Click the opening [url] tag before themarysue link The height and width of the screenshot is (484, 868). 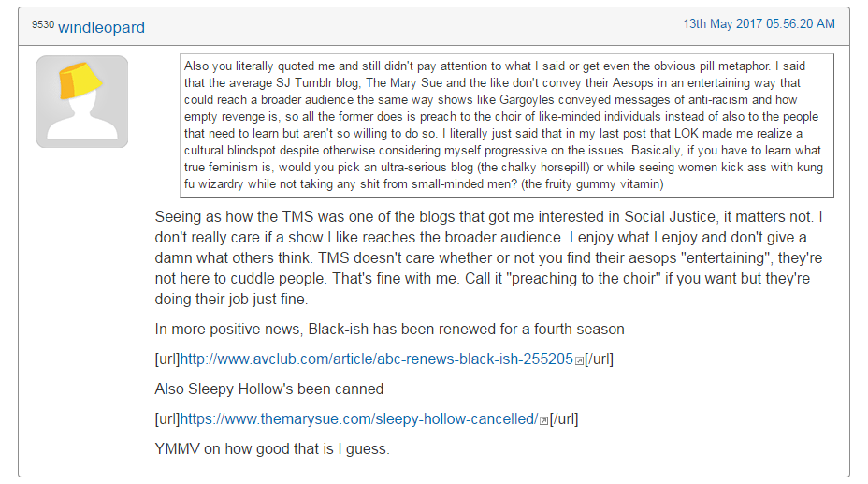click(x=167, y=418)
